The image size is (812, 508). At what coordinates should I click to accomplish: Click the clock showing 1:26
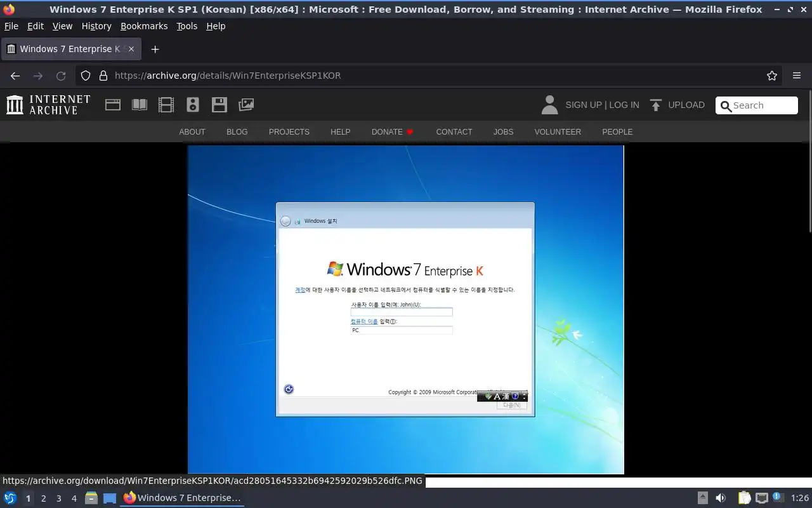(800, 498)
